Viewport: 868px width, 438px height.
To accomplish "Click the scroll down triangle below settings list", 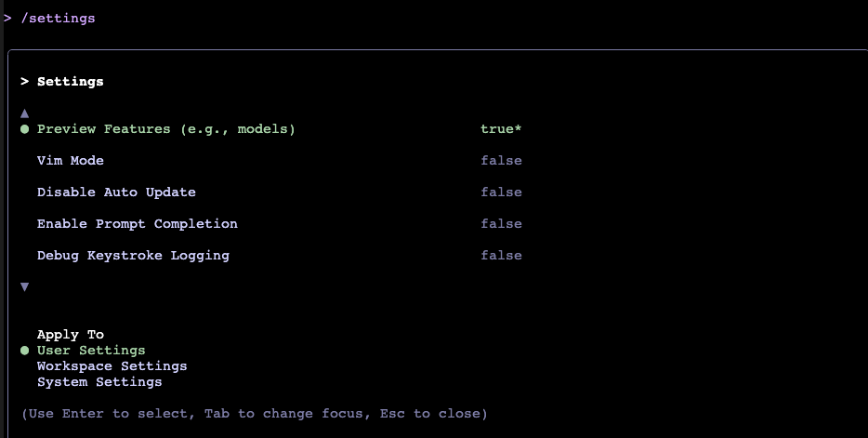I will [x=25, y=286].
